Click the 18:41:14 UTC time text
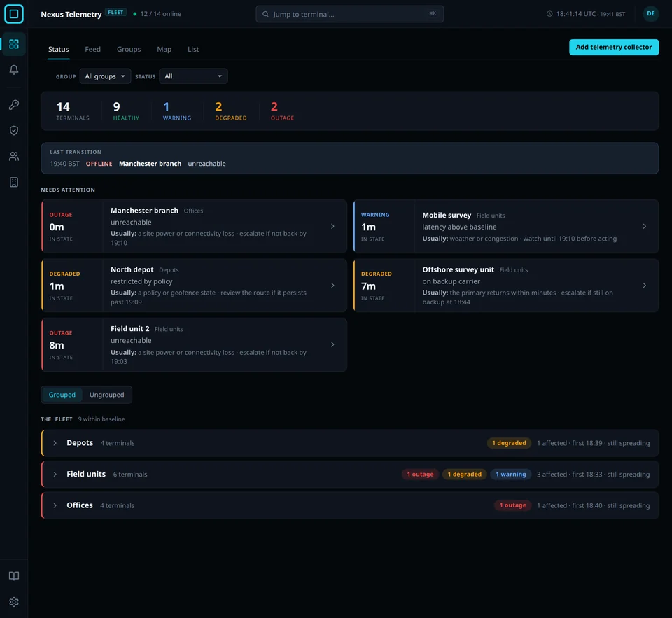This screenshot has width=672, height=618. (x=576, y=14)
